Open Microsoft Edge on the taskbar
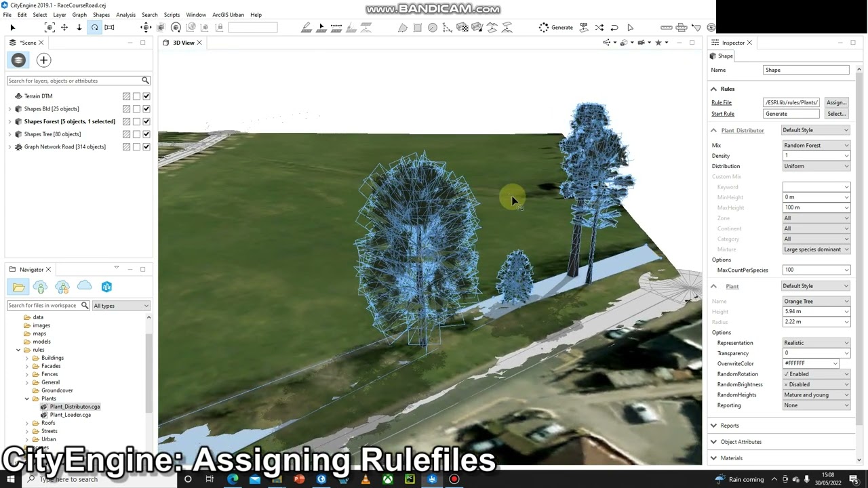This screenshot has width=868, height=488. [233, 479]
